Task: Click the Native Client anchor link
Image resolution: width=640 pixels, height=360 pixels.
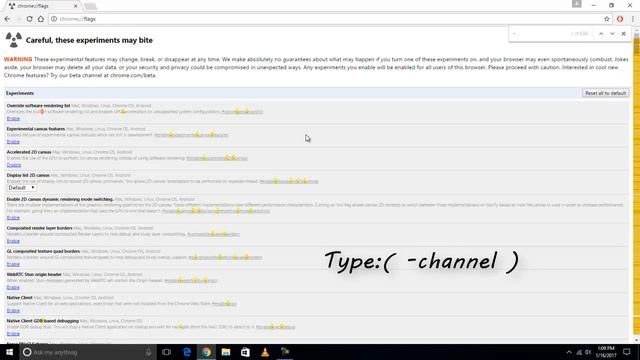Action: pos(224,304)
